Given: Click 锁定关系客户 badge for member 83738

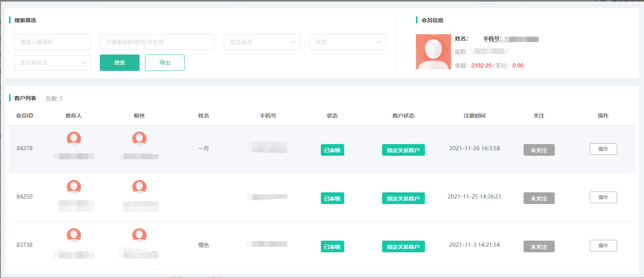Looking at the screenshot, I should pos(403,246).
